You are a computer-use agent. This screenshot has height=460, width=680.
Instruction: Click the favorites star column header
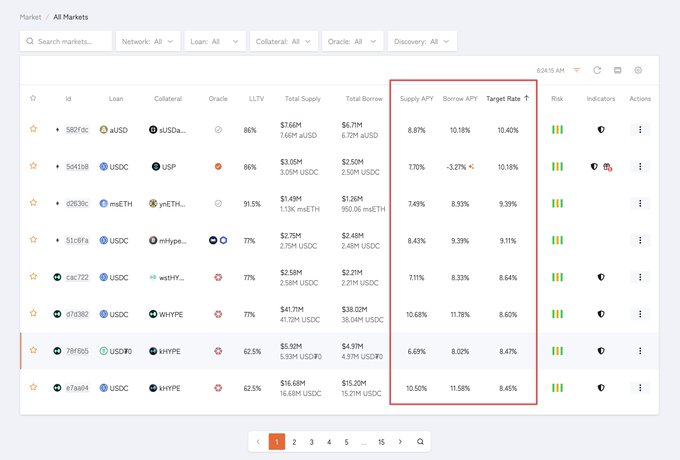click(33, 98)
